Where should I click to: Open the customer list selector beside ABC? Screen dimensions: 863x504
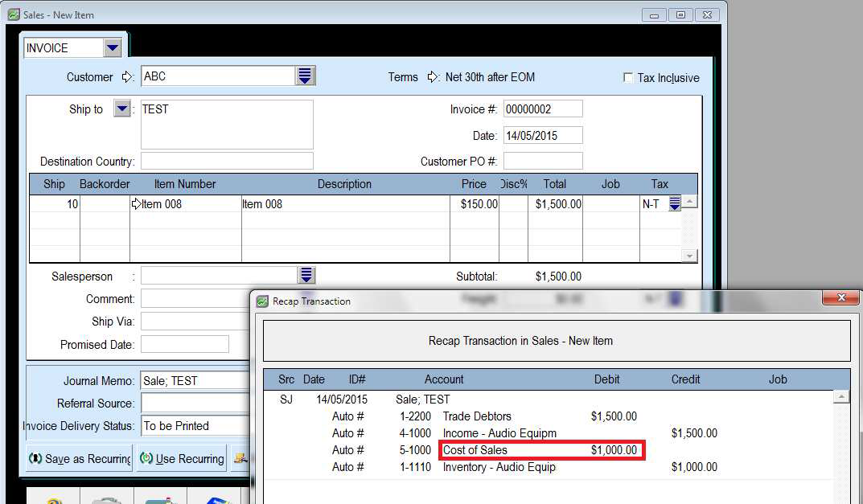pyautogui.click(x=305, y=76)
